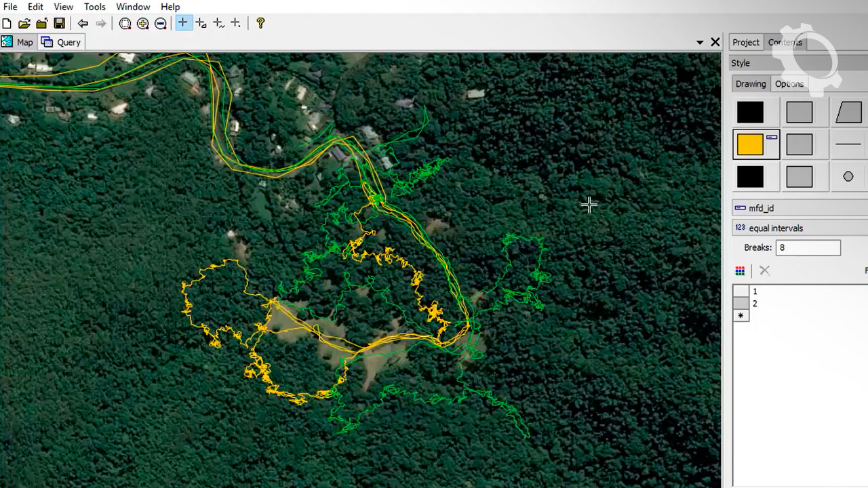Select the Zoom Out magnifier tool

pos(161,24)
